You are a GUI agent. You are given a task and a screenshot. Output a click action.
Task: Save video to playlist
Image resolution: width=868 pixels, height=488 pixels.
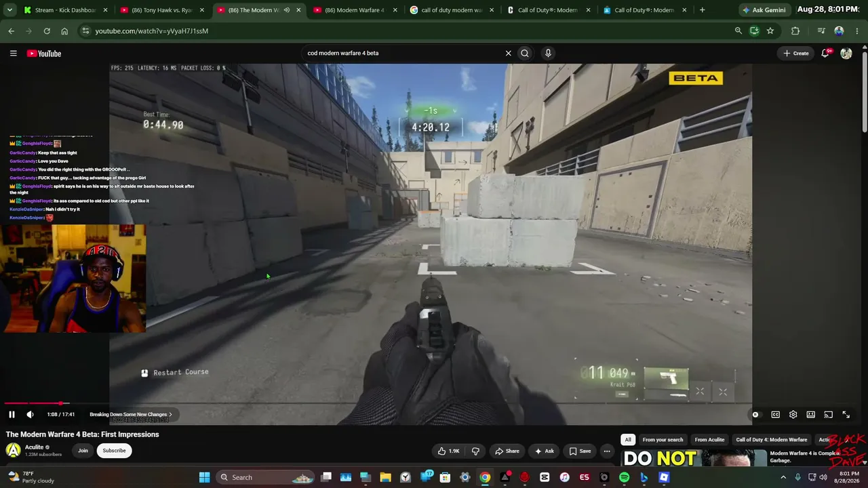pyautogui.click(x=580, y=451)
